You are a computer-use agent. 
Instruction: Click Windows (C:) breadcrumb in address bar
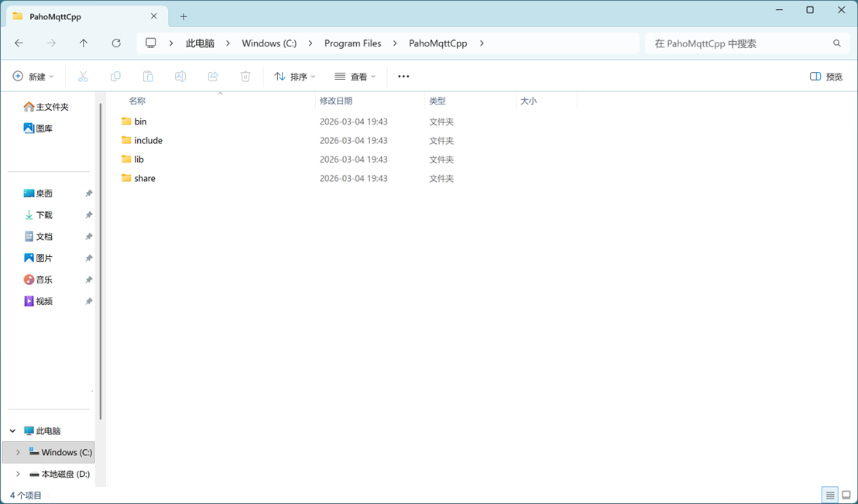(x=269, y=43)
